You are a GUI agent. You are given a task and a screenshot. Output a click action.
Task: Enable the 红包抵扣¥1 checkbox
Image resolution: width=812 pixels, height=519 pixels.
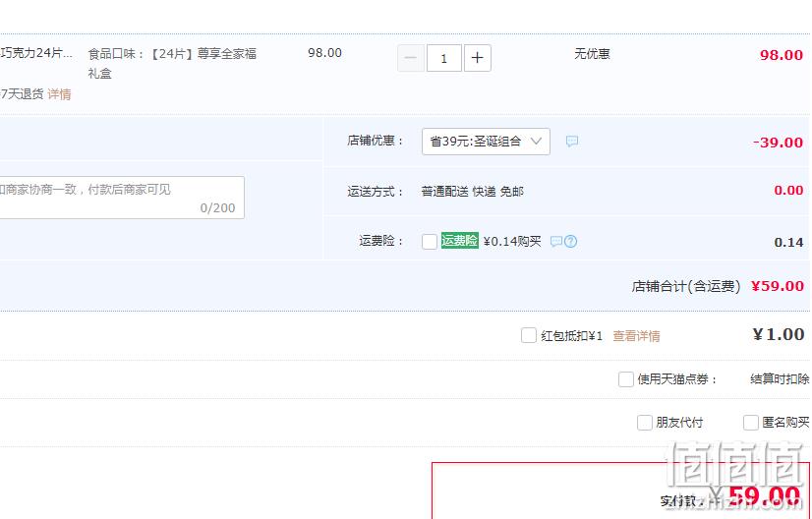pyautogui.click(x=528, y=335)
